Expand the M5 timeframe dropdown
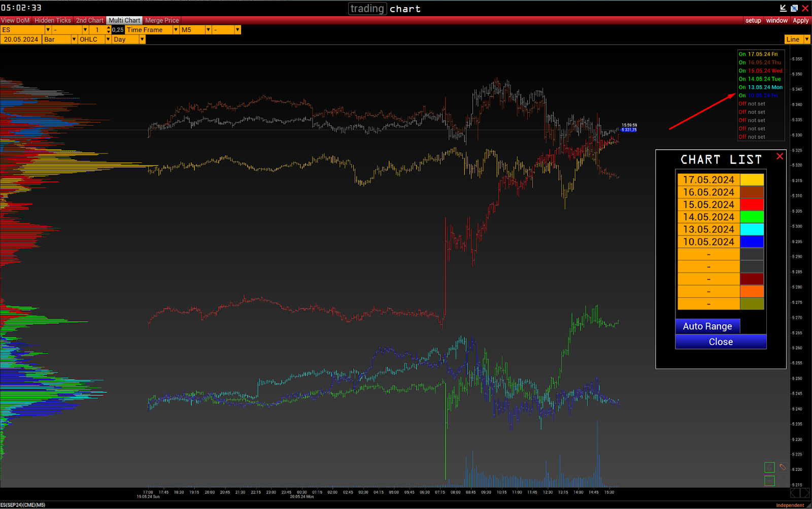 [208, 30]
